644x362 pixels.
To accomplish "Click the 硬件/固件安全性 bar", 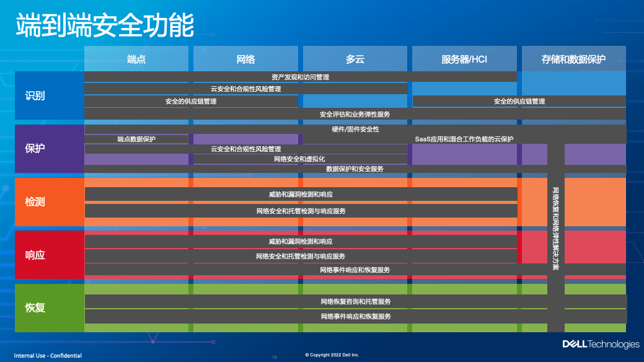I will click(x=355, y=129).
